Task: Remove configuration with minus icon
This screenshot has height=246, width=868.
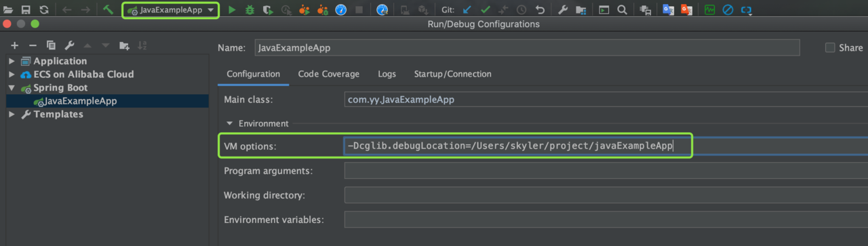Action: (x=33, y=45)
